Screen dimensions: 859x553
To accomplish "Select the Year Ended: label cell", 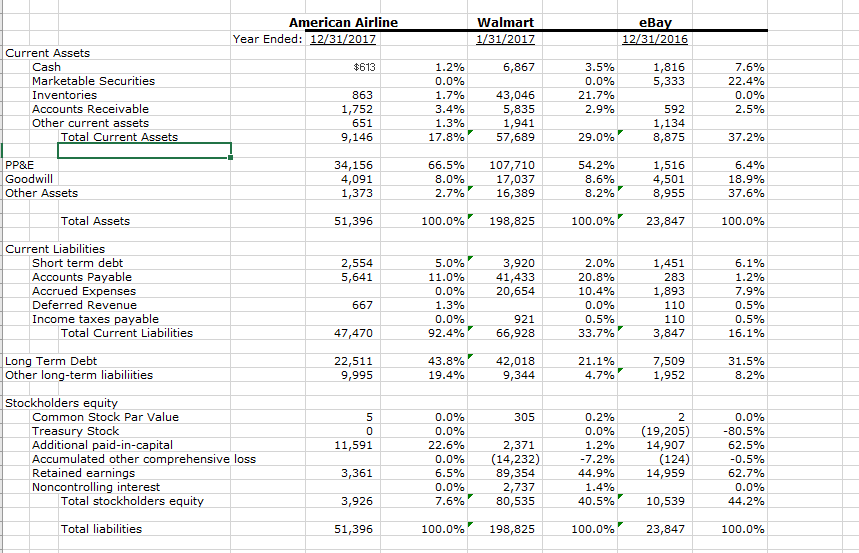I will coord(267,39).
